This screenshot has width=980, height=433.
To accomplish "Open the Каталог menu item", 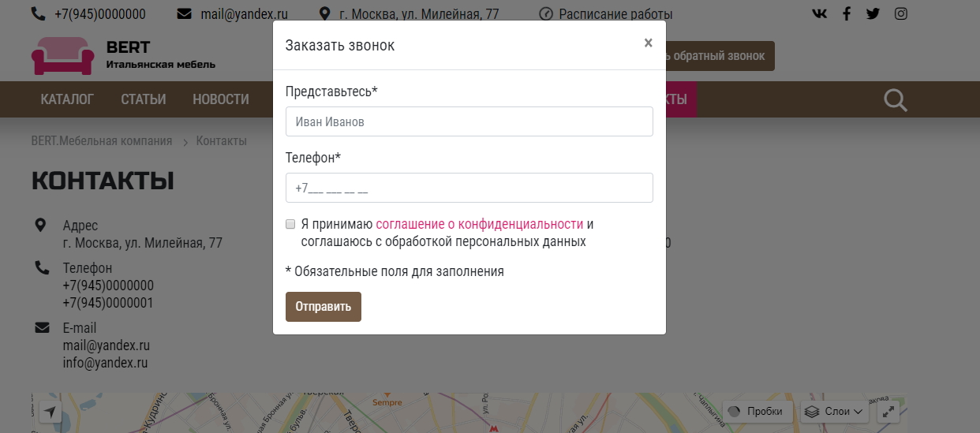I will [67, 99].
